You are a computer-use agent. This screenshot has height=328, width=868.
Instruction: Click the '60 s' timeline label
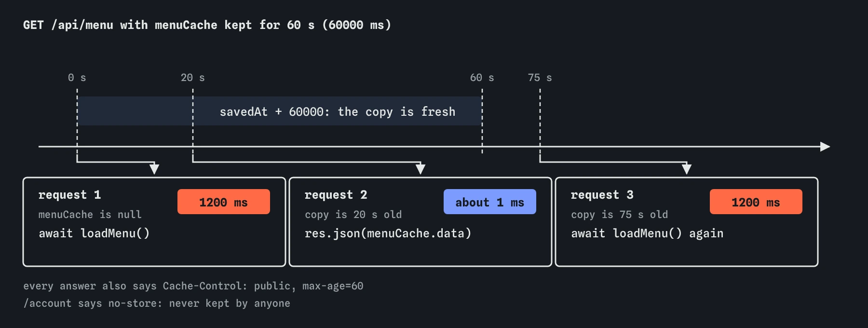click(x=482, y=78)
